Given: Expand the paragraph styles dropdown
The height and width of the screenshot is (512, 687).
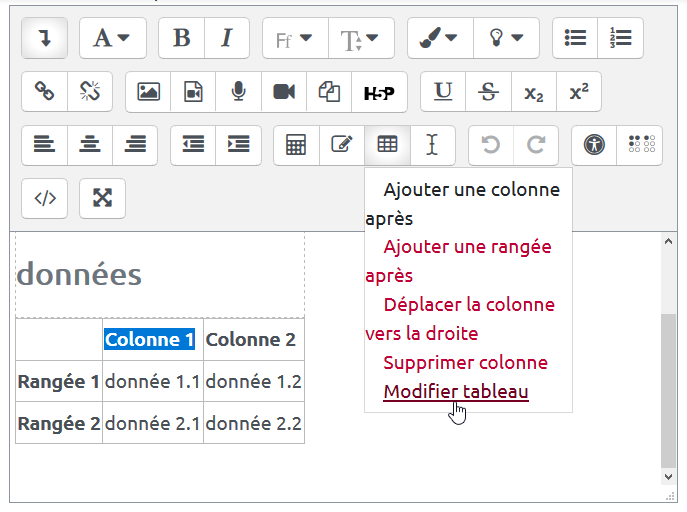Looking at the screenshot, I should [x=112, y=39].
